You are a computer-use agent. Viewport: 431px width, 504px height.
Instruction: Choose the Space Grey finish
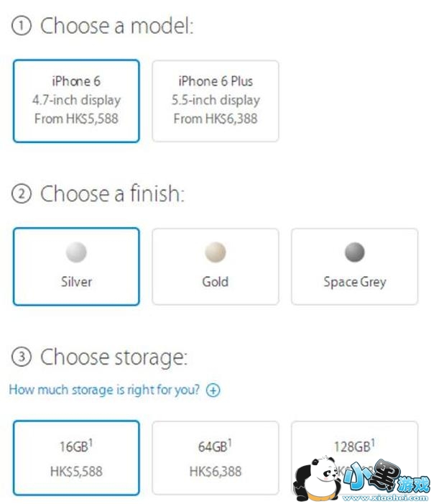coord(354,267)
